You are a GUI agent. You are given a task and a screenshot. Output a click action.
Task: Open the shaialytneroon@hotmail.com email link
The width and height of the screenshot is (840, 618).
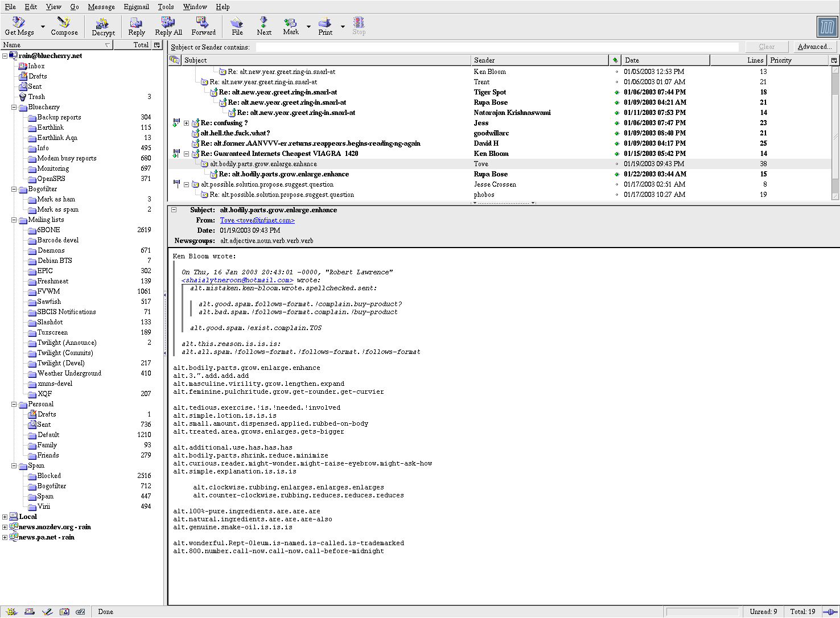[237, 280]
